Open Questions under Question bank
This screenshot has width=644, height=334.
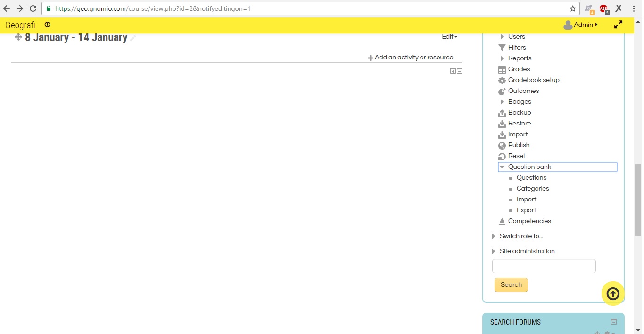531,178
